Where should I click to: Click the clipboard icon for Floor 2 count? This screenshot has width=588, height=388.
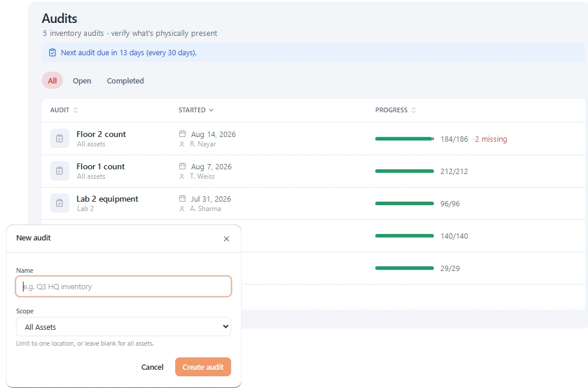[x=59, y=138]
